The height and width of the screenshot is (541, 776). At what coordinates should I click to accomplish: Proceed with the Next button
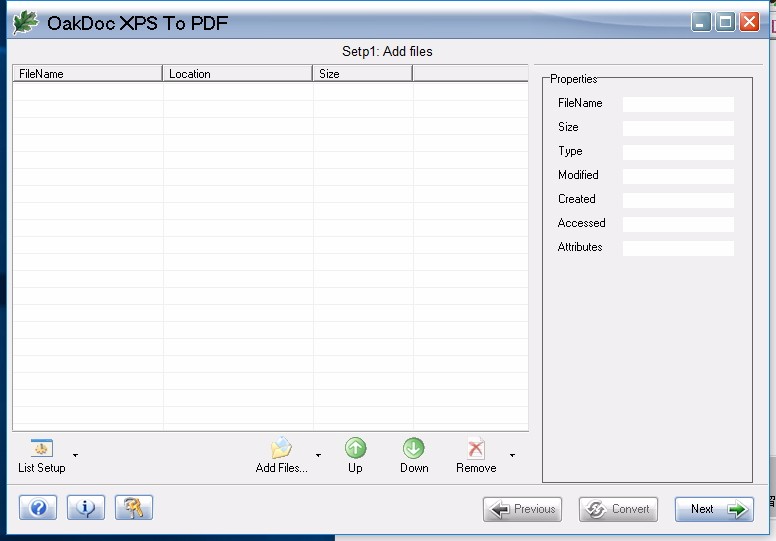714,509
